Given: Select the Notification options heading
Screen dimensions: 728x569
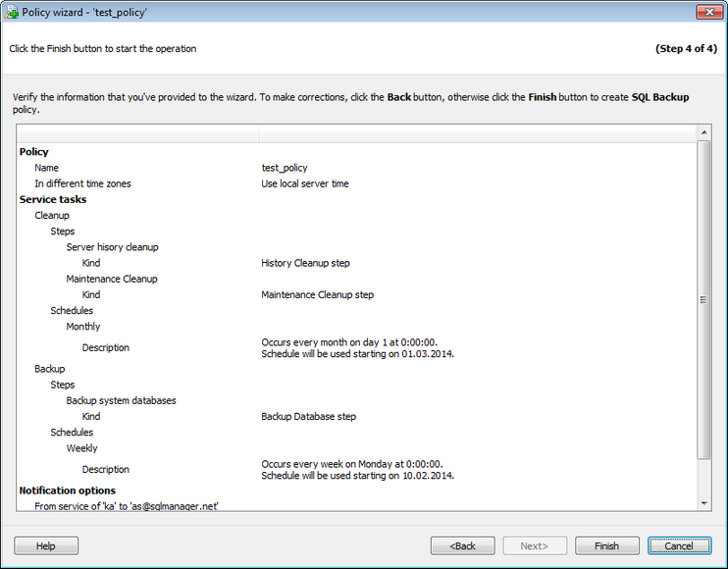Looking at the screenshot, I should (68, 491).
